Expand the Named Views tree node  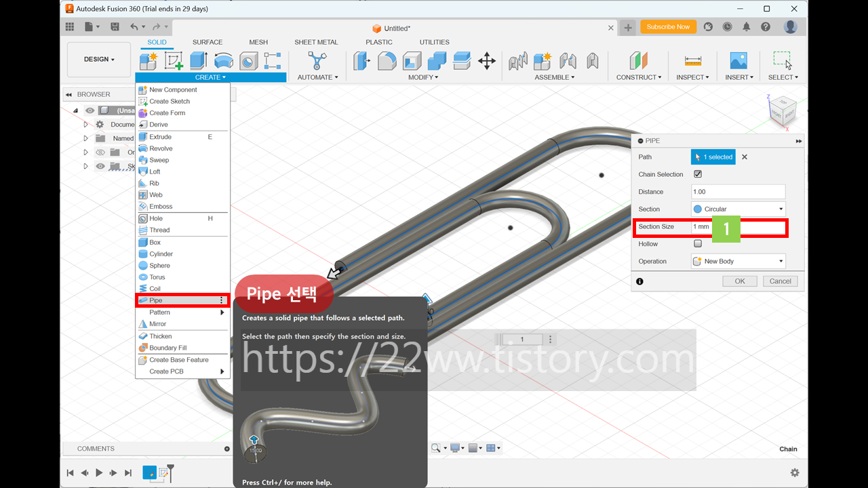click(85, 138)
